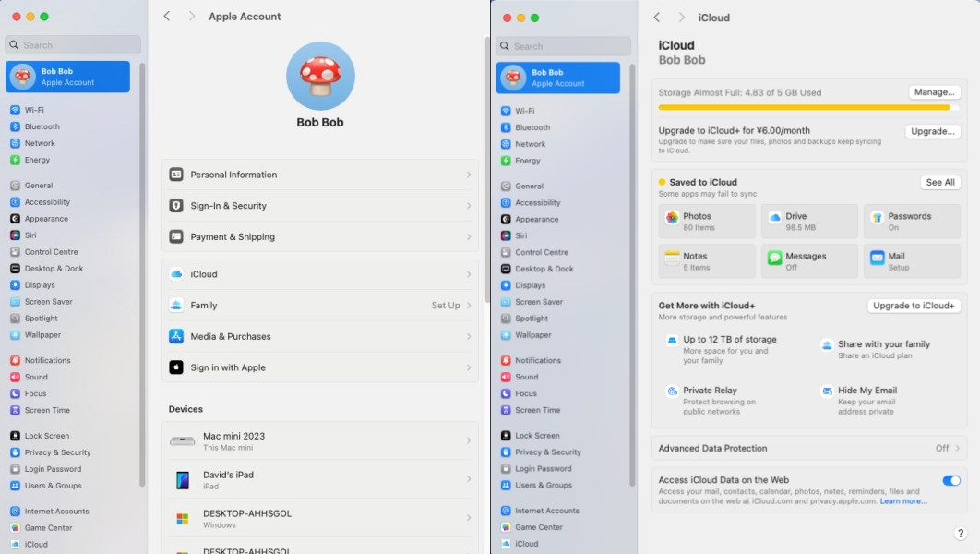Click Manage... storage button
980x554 pixels.
(x=935, y=92)
